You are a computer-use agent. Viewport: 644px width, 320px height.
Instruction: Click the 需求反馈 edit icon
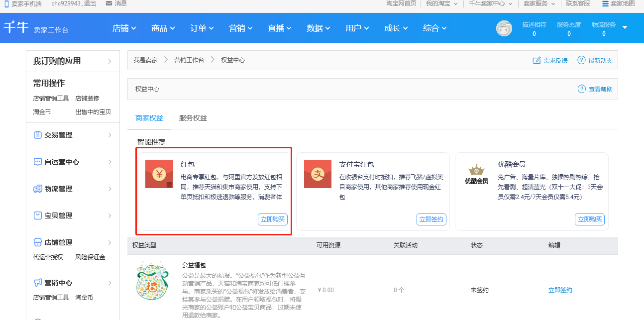point(537,60)
